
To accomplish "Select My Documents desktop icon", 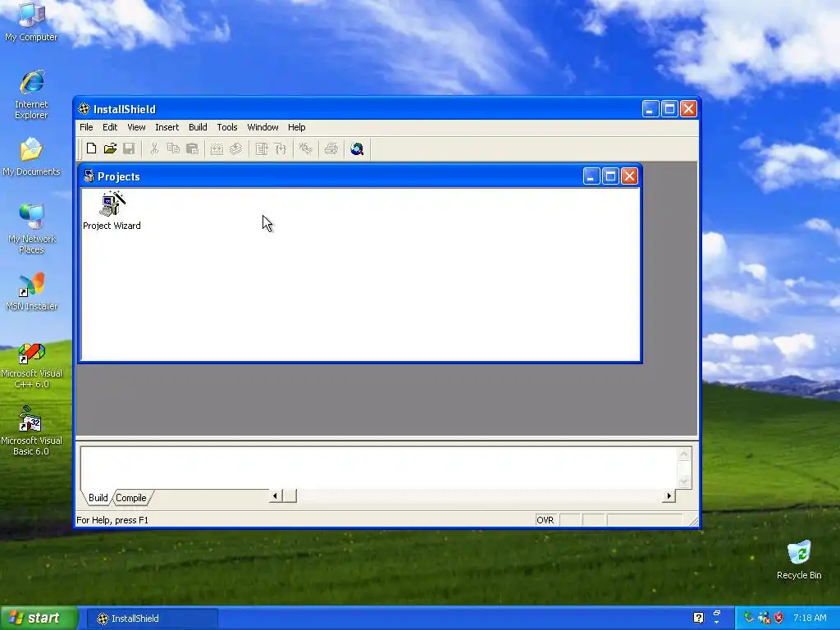I will [x=32, y=157].
